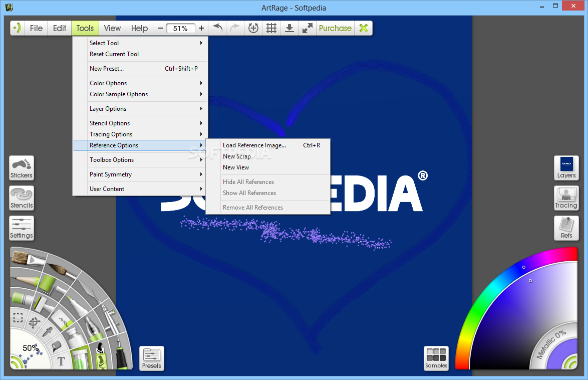Select the Fill bucket tool
This screenshot has height=380, width=588.
pos(57,346)
